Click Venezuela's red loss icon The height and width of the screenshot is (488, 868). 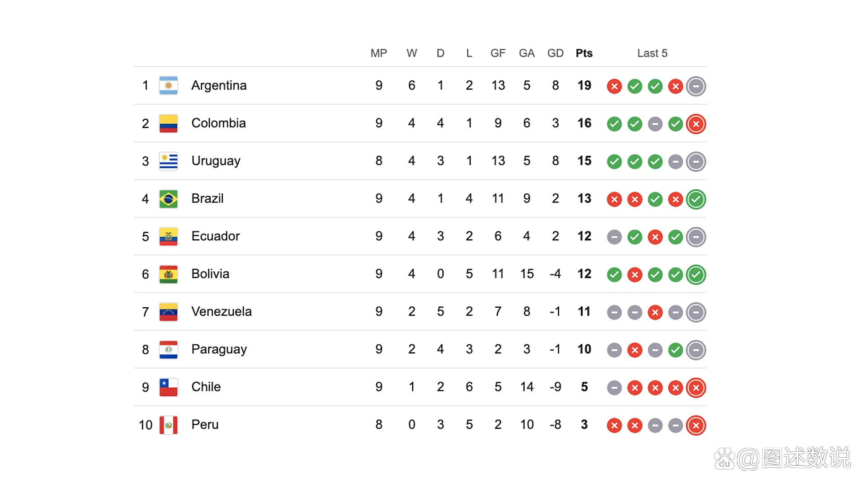(x=655, y=312)
